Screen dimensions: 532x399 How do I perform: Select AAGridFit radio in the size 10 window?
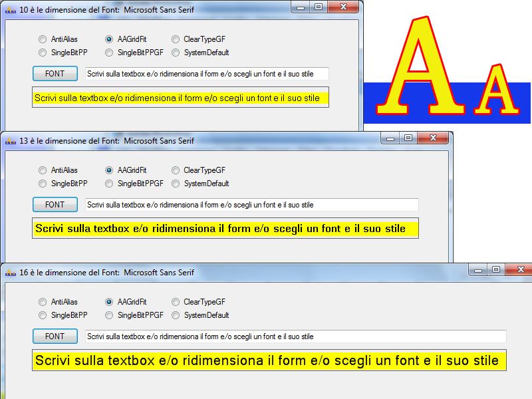[x=126, y=39]
